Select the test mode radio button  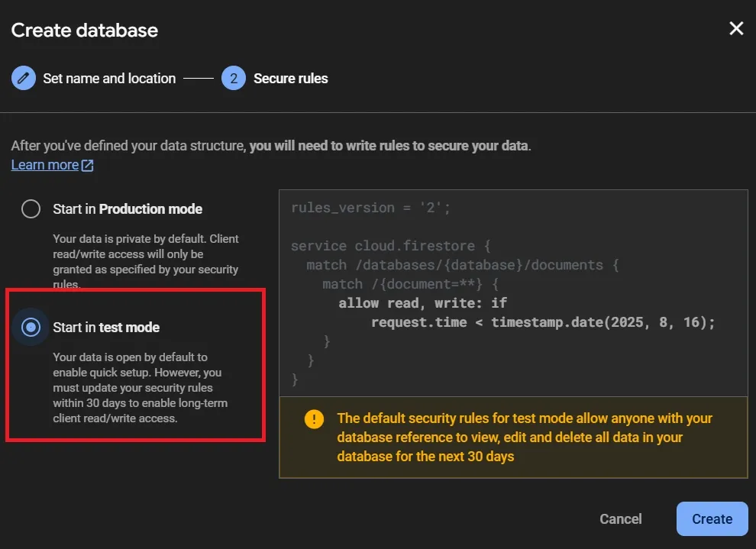point(31,328)
